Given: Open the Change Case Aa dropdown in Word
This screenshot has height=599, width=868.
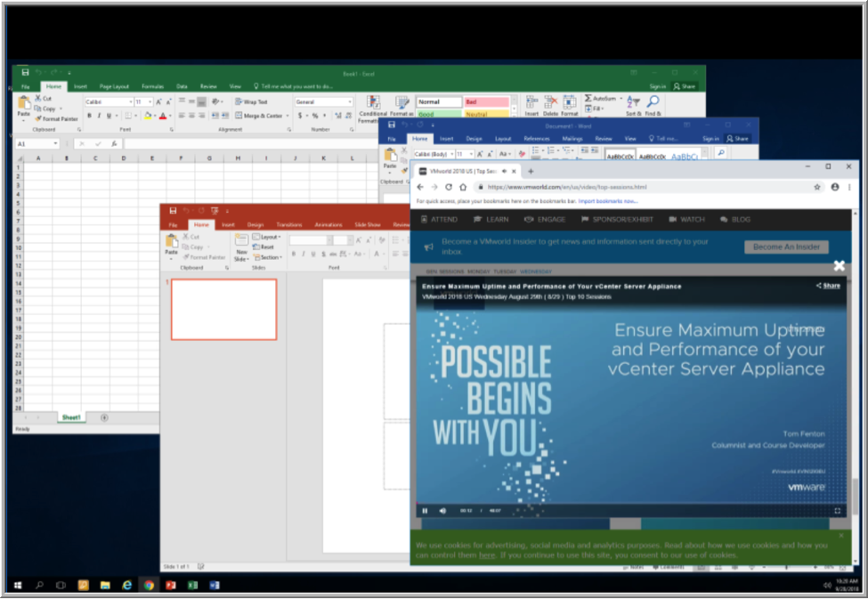Looking at the screenshot, I should (504, 154).
